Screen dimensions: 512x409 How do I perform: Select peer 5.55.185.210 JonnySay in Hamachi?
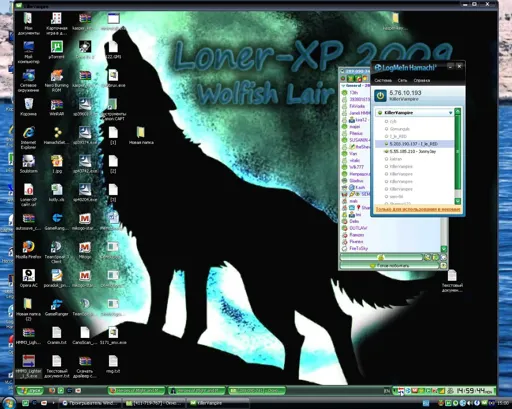(x=414, y=151)
